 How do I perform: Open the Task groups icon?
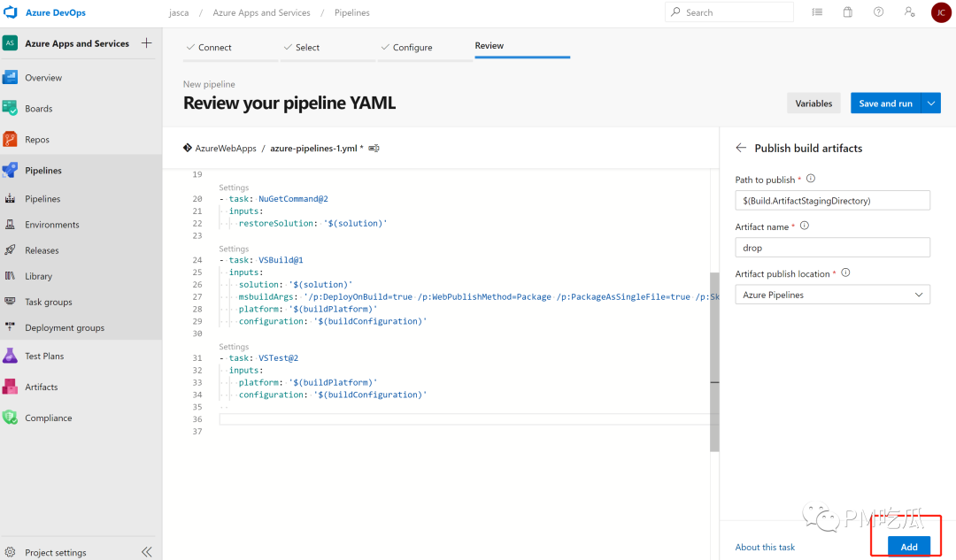coord(10,302)
